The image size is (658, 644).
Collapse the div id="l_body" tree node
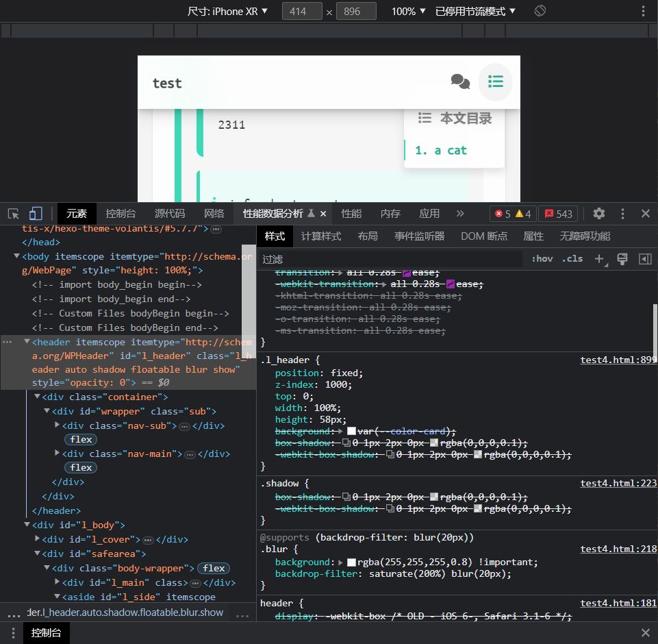coord(27,525)
